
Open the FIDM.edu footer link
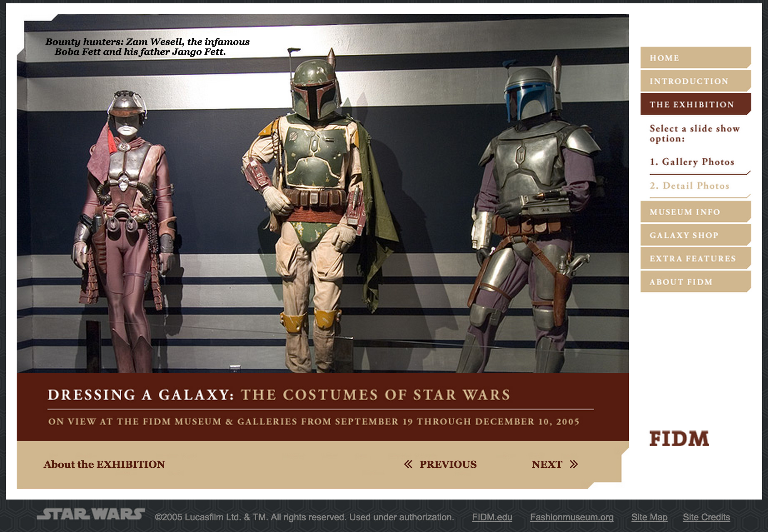492,517
